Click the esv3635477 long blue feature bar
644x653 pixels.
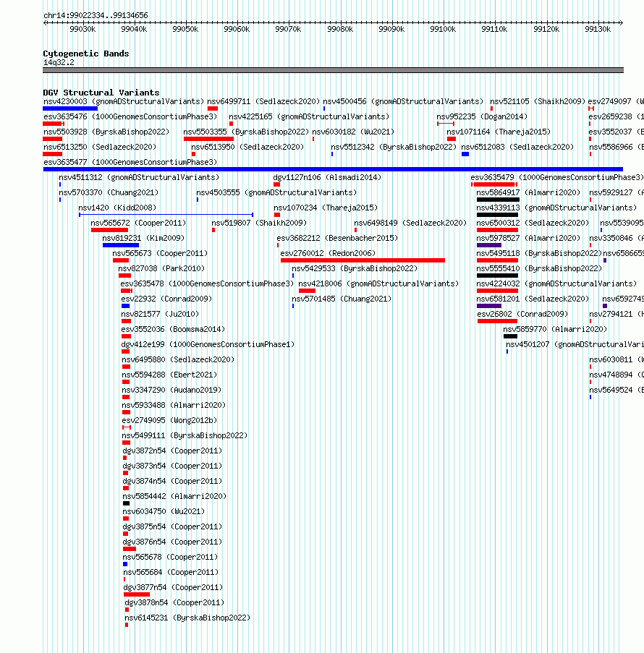point(333,169)
